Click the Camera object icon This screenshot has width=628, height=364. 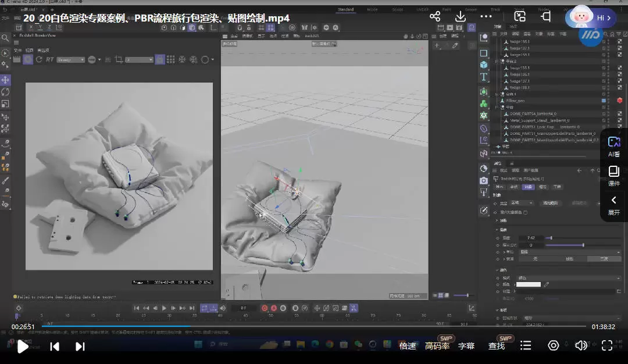tap(484, 181)
